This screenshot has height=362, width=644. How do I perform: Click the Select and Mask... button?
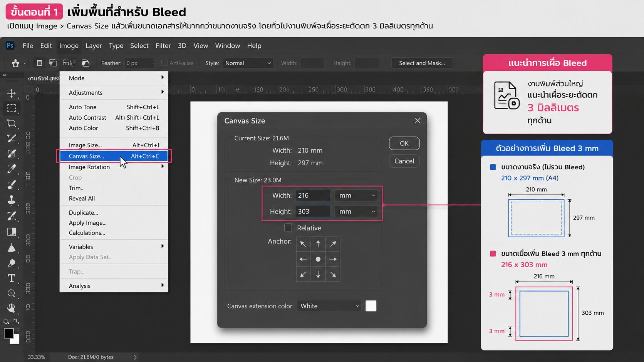[x=422, y=63]
